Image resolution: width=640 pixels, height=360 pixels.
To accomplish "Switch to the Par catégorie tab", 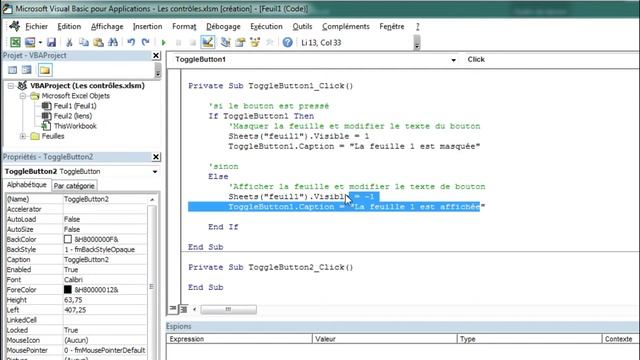I will coord(74,186).
